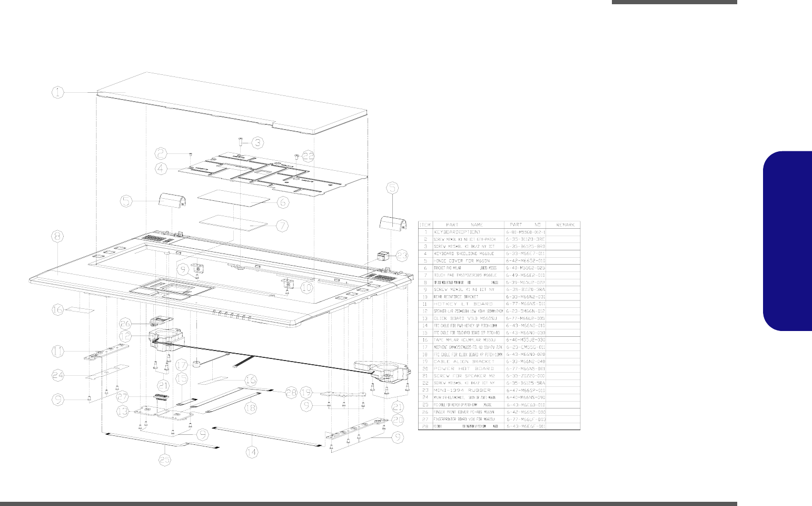
Task: Click callout bubble 7 in the diagram
Action: click(x=283, y=226)
